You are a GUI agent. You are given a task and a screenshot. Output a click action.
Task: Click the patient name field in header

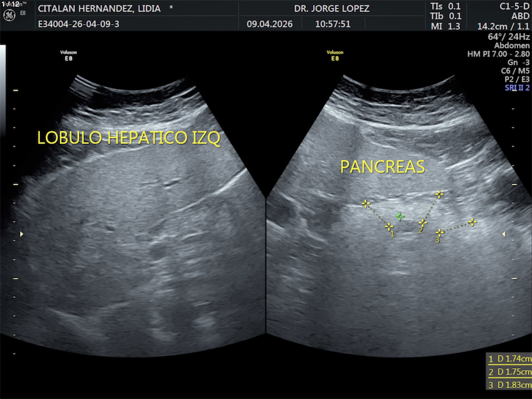click(x=99, y=8)
